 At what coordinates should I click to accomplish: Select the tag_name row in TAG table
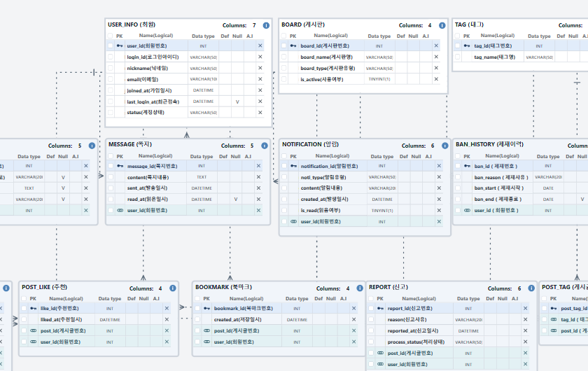520,57
